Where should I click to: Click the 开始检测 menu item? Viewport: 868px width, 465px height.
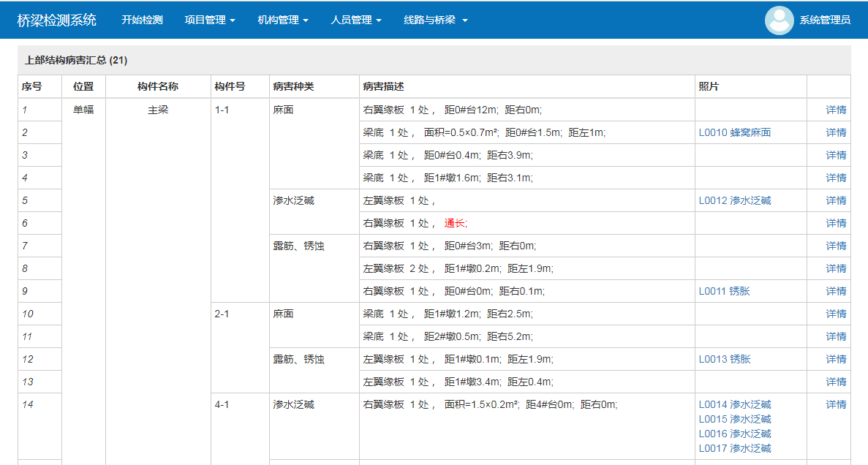click(x=142, y=20)
